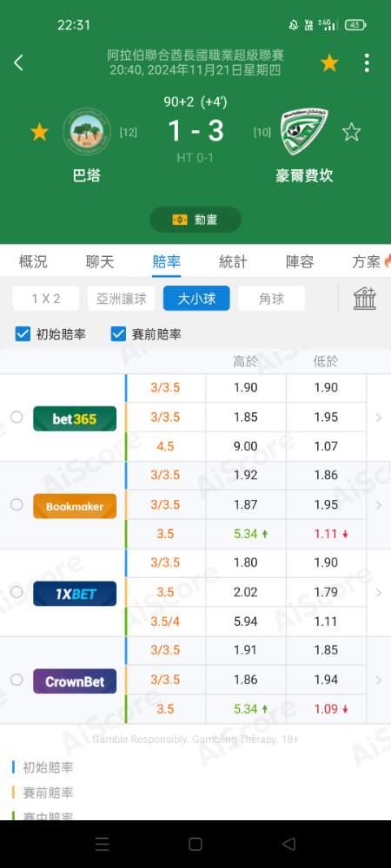Image resolution: width=391 pixels, height=868 pixels.
Task: Tap the 動畫 animation button
Action: [x=195, y=220]
